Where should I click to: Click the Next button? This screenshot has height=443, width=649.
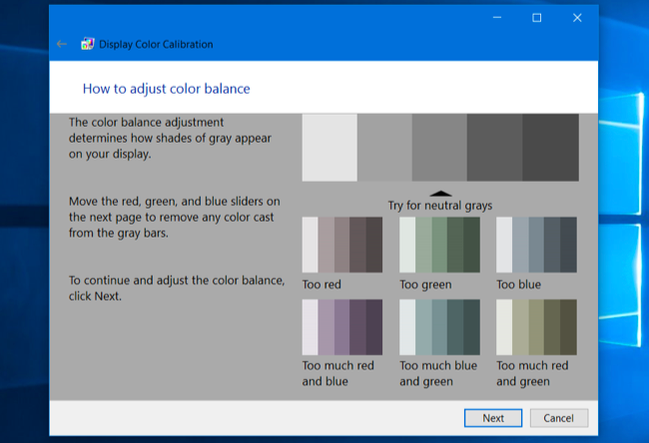(493, 418)
